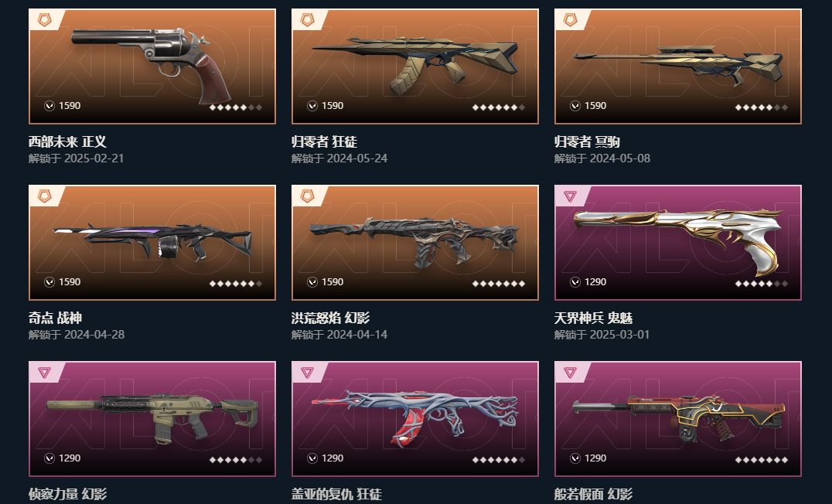
Task: Click the VP currency icon on 盖亚的复仇 狂徒 card
Action: pos(312,458)
